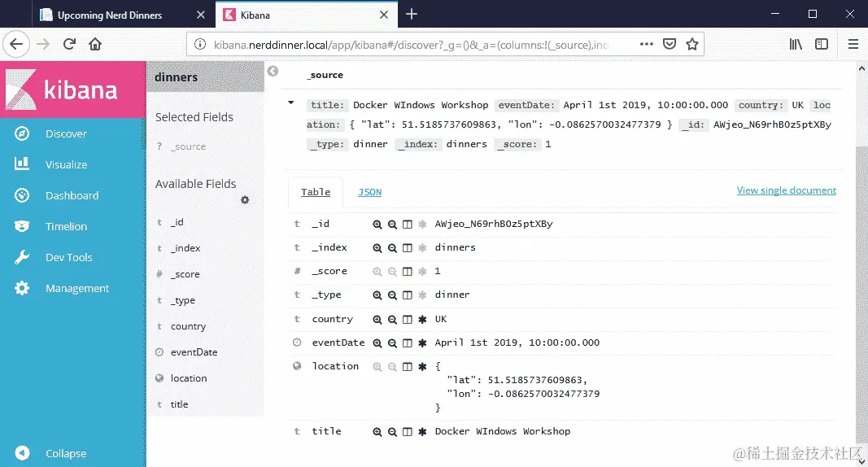Toggle location column in table
Viewport: 868px width, 467px height.
(x=408, y=366)
